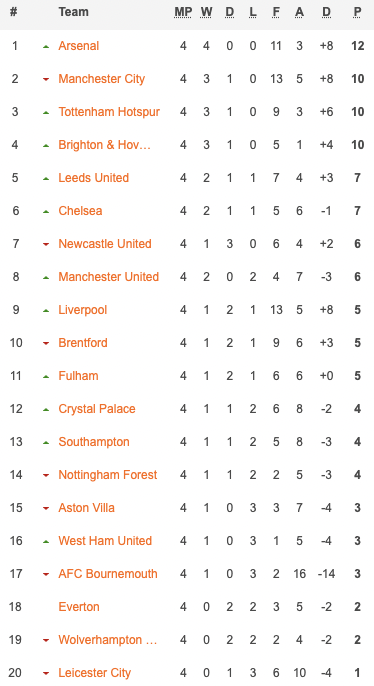Click the green up arrow beside Arsenal
The height and width of the screenshot is (686, 374).
tap(46, 46)
